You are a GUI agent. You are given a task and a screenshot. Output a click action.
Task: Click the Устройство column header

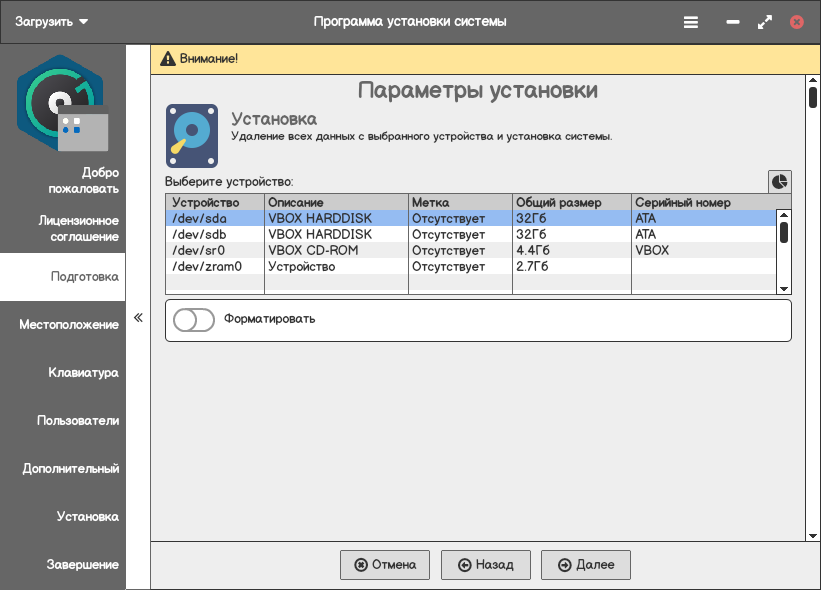tap(215, 202)
